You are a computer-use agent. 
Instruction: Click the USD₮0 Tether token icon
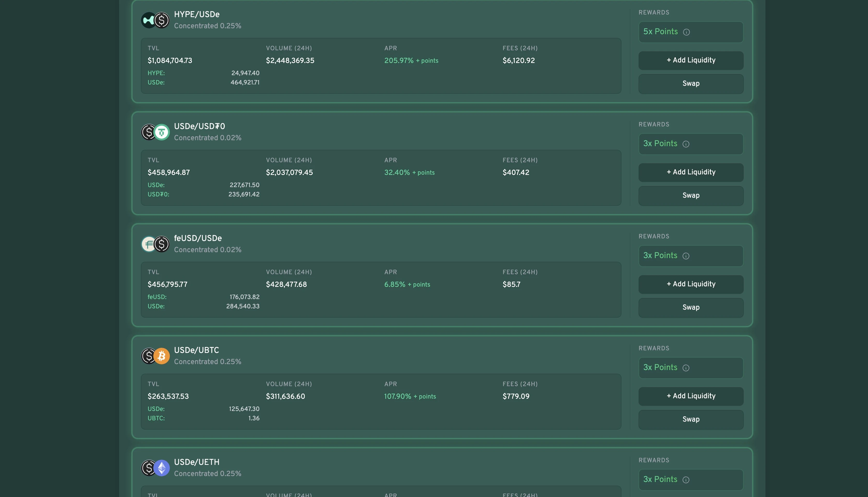[162, 132]
